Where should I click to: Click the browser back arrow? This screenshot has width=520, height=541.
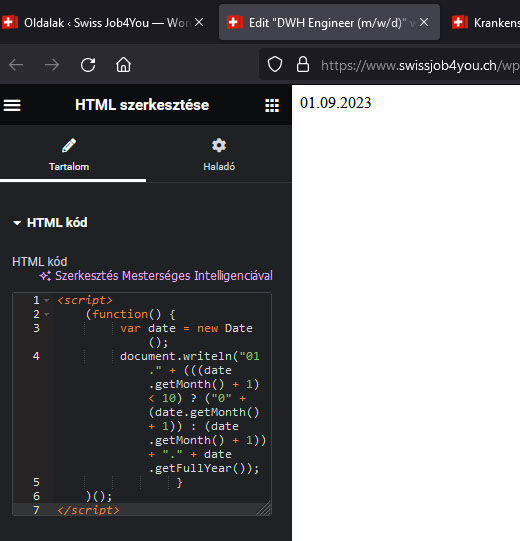point(16,65)
